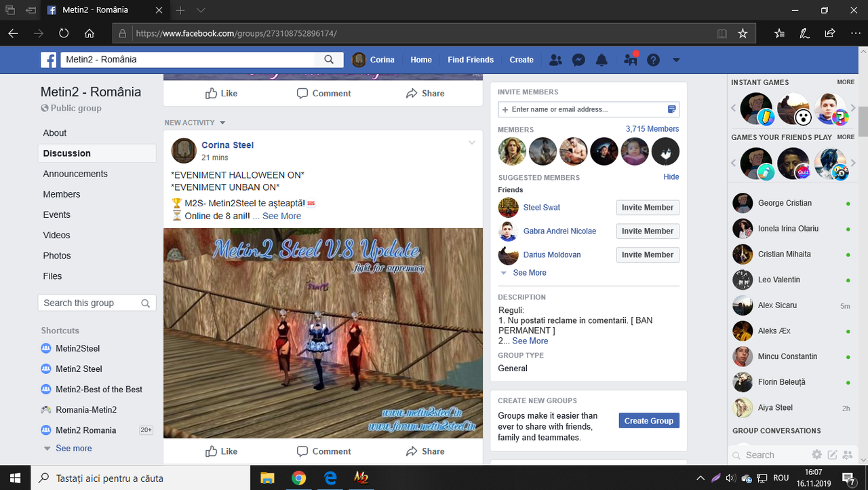Image resolution: width=868 pixels, height=490 pixels.
Task: Click contact import icon in invite field
Action: tap(671, 109)
